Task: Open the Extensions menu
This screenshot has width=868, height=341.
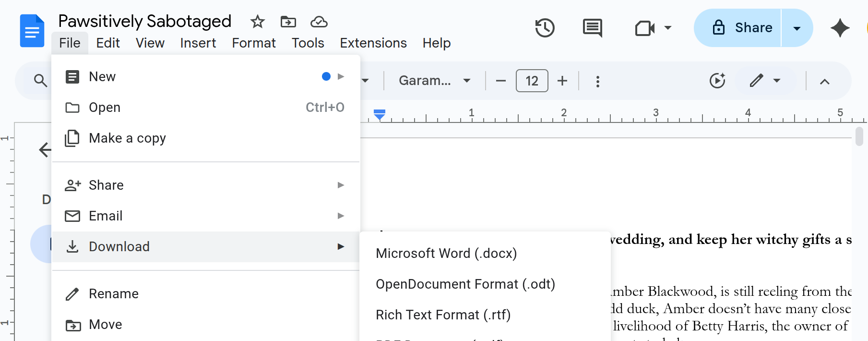Action: [373, 43]
